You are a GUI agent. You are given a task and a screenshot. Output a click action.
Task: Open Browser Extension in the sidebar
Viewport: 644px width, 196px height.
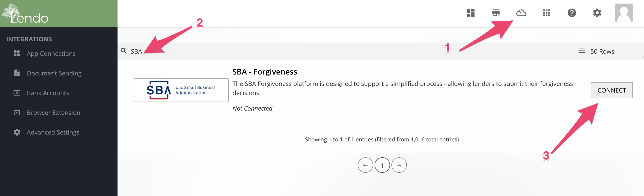54,113
